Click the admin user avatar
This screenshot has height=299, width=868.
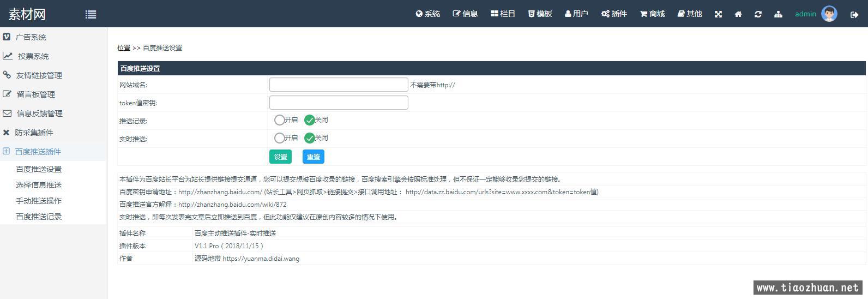point(829,14)
